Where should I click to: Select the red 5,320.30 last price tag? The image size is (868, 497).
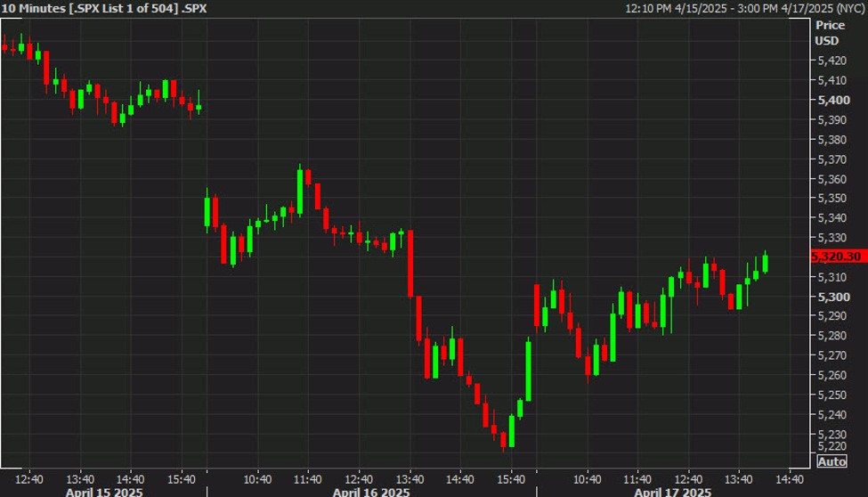837,257
